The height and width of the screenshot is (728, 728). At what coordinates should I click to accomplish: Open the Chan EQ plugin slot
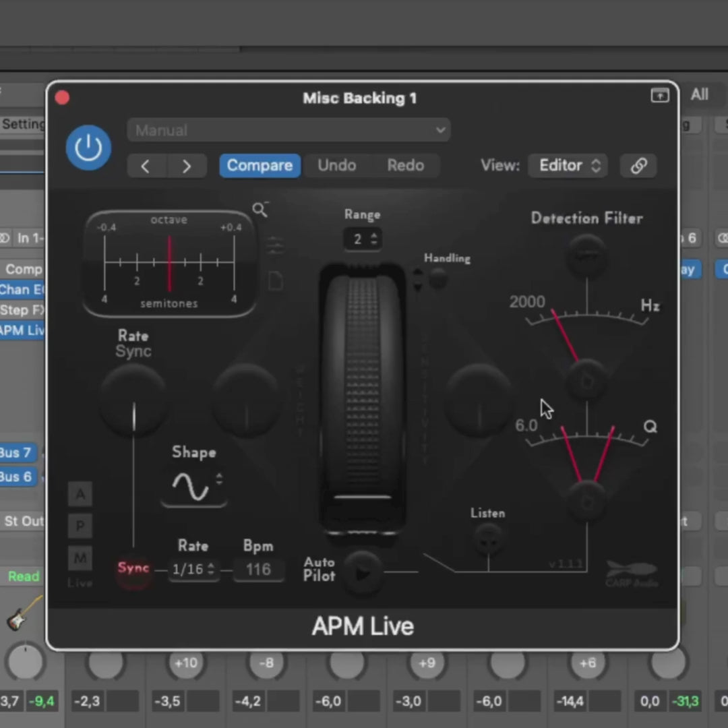point(22,290)
